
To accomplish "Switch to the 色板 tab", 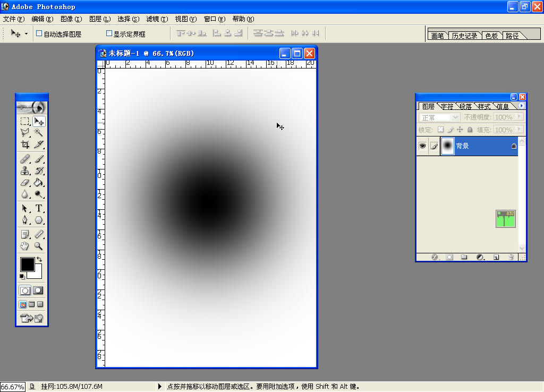I will pos(491,36).
